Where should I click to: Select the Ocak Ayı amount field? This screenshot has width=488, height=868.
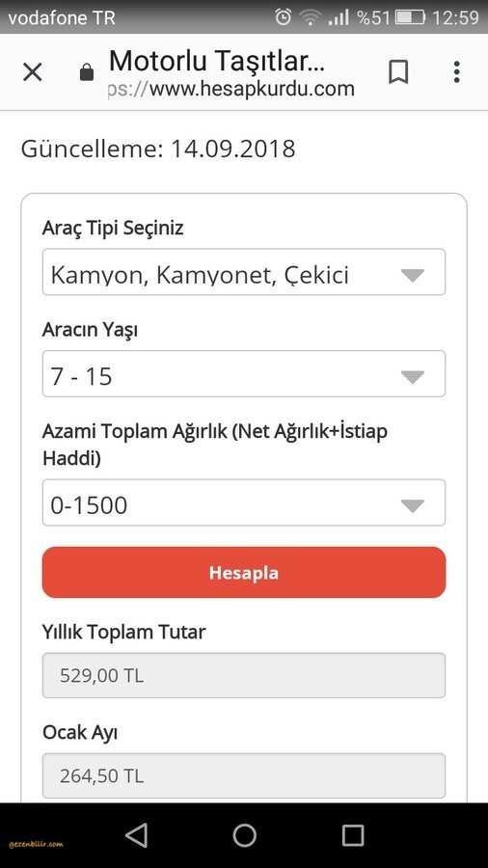pyautogui.click(x=244, y=775)
